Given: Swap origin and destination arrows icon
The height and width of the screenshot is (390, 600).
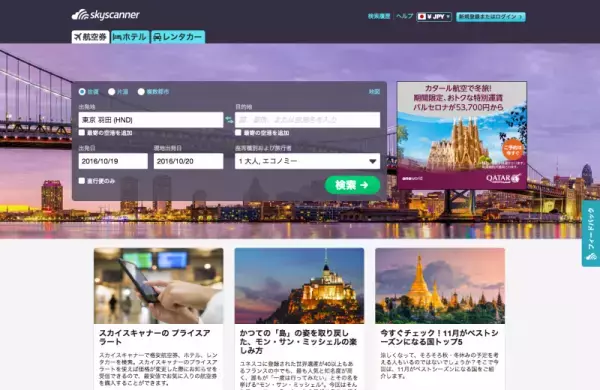Looking at the screenshot, I should point(229,120).
